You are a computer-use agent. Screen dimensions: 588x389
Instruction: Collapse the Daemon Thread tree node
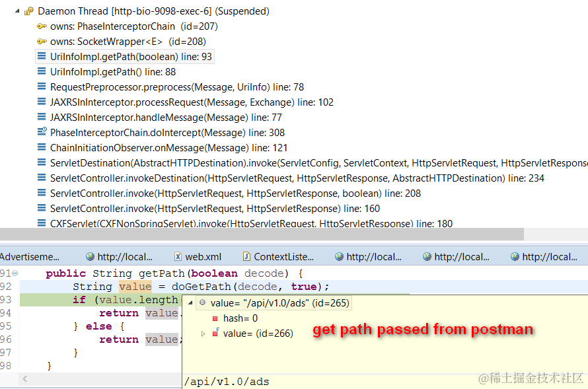click(x=17, y=11)
